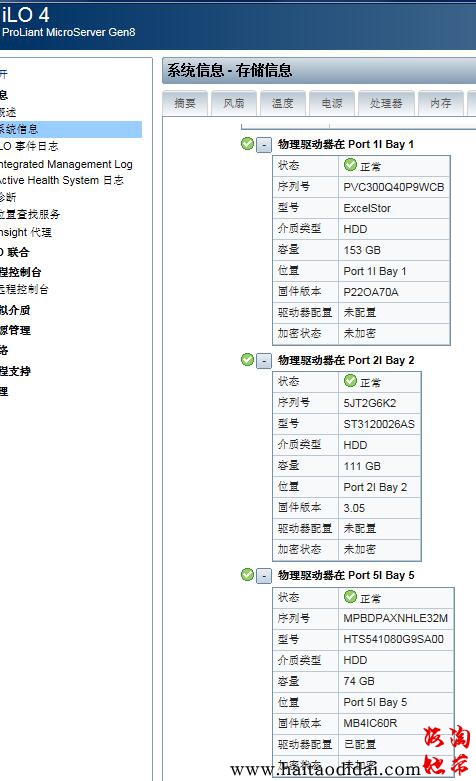Click the ExcelStor model value cell

(394, 208)
